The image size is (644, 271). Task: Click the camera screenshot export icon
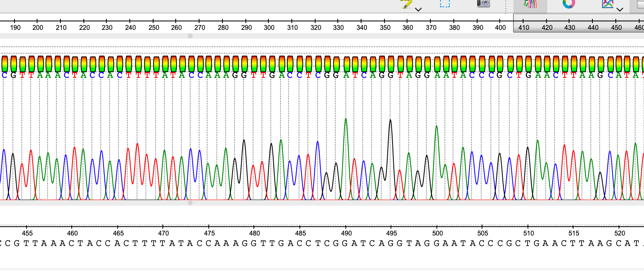[x=483, y=3]
